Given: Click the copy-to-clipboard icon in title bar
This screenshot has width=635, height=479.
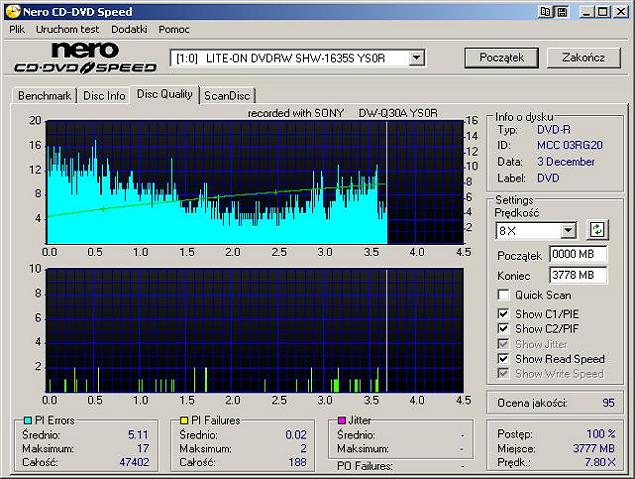Looking at the screenshot, I should (546, 12).
